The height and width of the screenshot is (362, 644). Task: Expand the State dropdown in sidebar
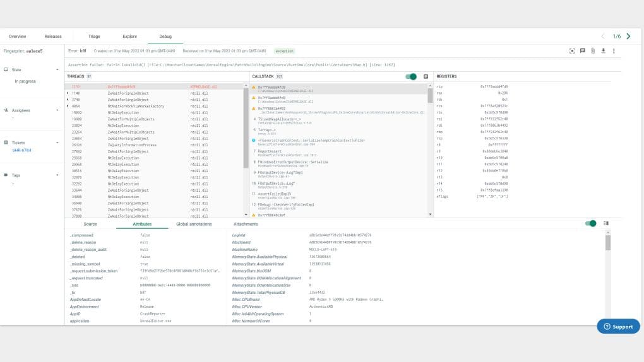(57, 70)
